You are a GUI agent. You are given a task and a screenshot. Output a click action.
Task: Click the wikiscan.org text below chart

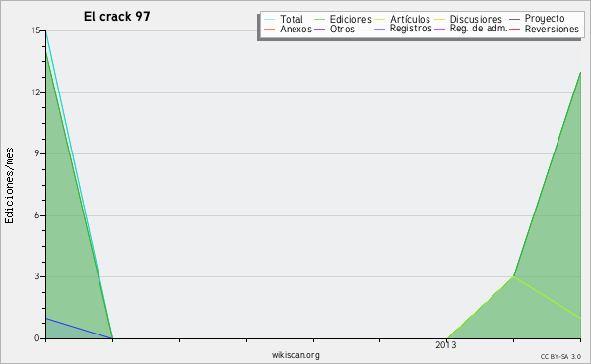295,355
